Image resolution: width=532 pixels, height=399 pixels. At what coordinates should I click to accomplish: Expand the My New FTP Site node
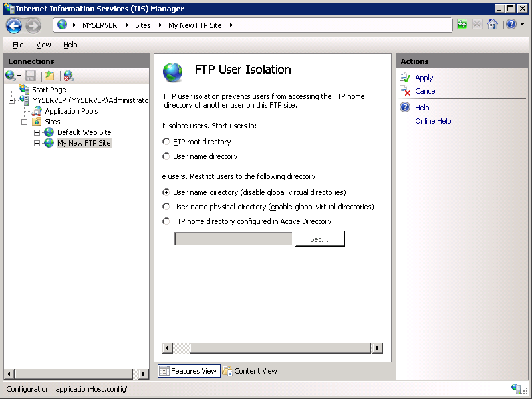pos(37,143)
